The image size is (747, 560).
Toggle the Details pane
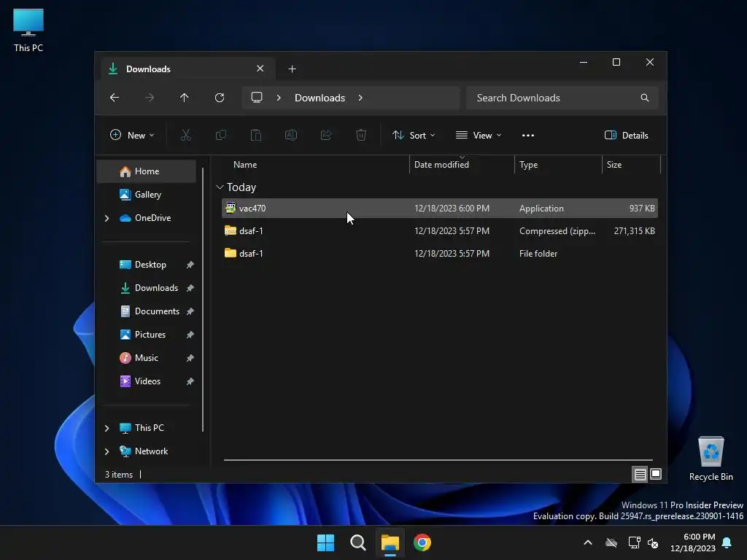[627, 135]
